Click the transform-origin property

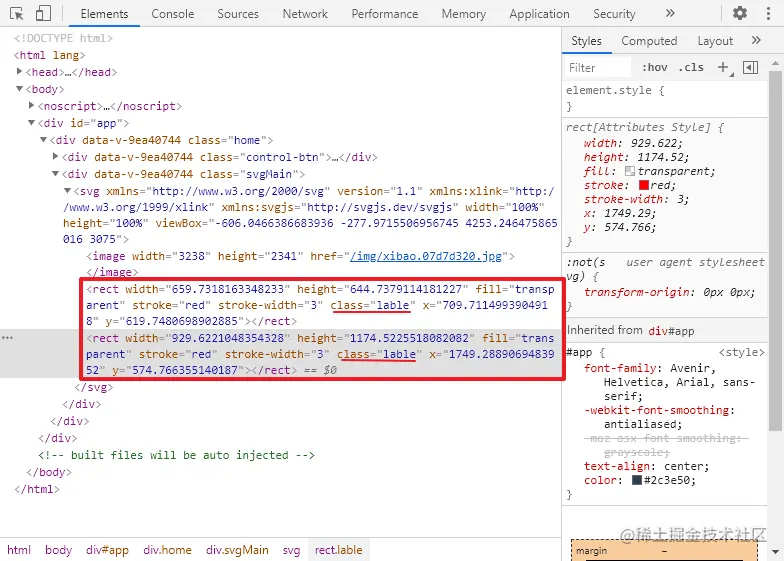[670, 292]
